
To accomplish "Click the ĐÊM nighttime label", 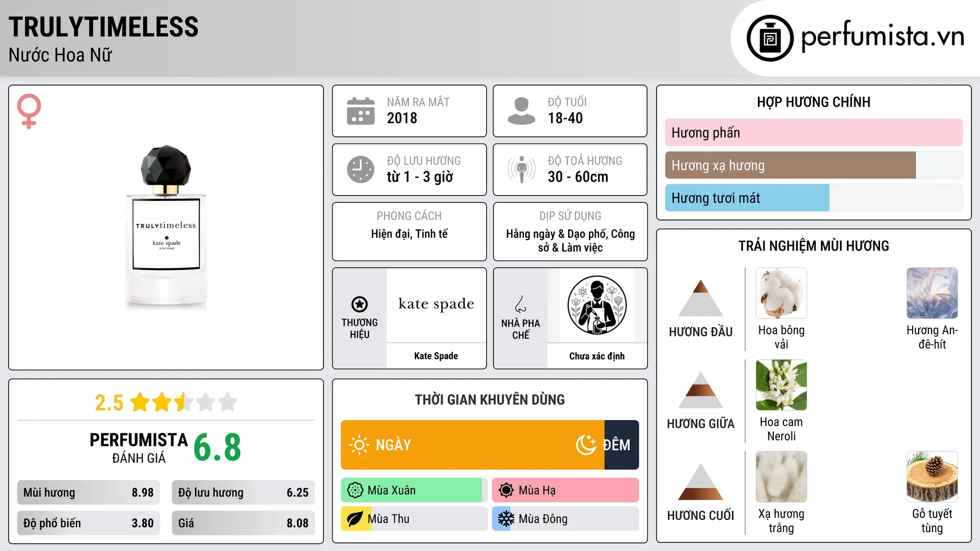I will point(616,445).
